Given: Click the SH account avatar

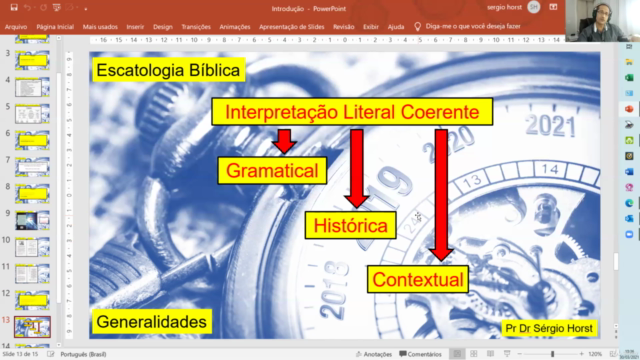Looking at the screenshot, I should (x=533, y=7).
